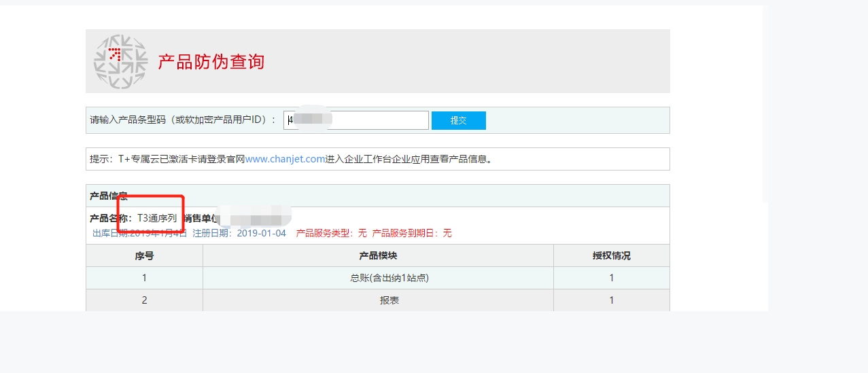Viewport: 868px width, 373px height.
Task: Select the 授权情况 column header
Action: pyautogui.click(x=612, y=255)
